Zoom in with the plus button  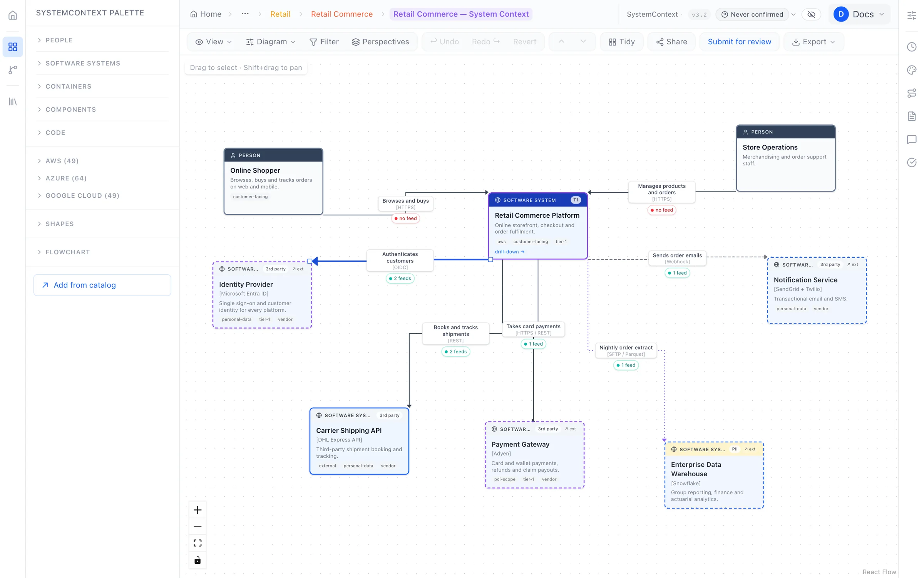[198, 510]
